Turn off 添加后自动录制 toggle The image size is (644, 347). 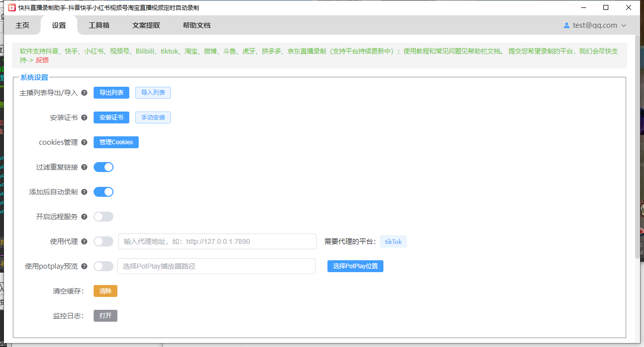104,192
